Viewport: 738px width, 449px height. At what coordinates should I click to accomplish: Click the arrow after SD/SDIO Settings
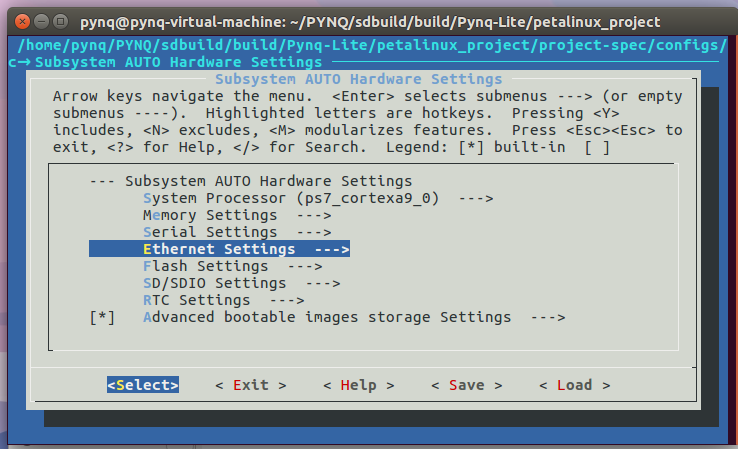(x=323, y=283)
